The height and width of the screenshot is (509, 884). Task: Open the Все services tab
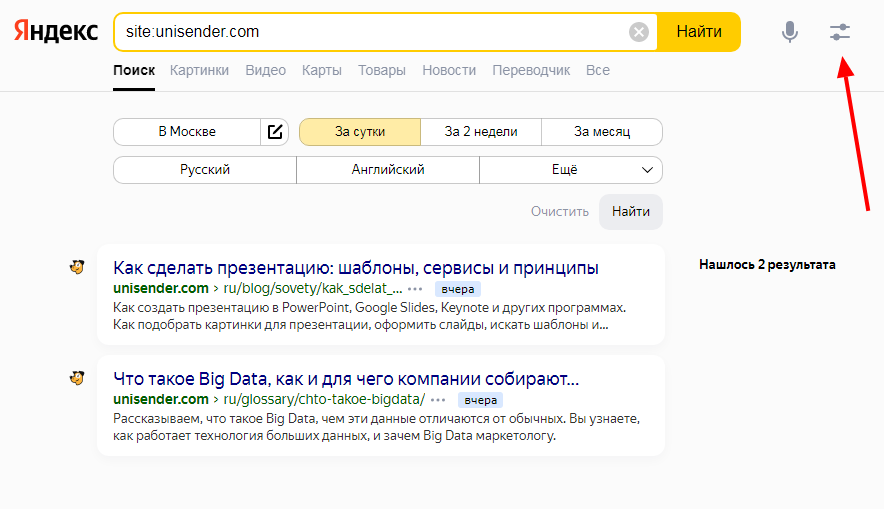click(598, 70)
